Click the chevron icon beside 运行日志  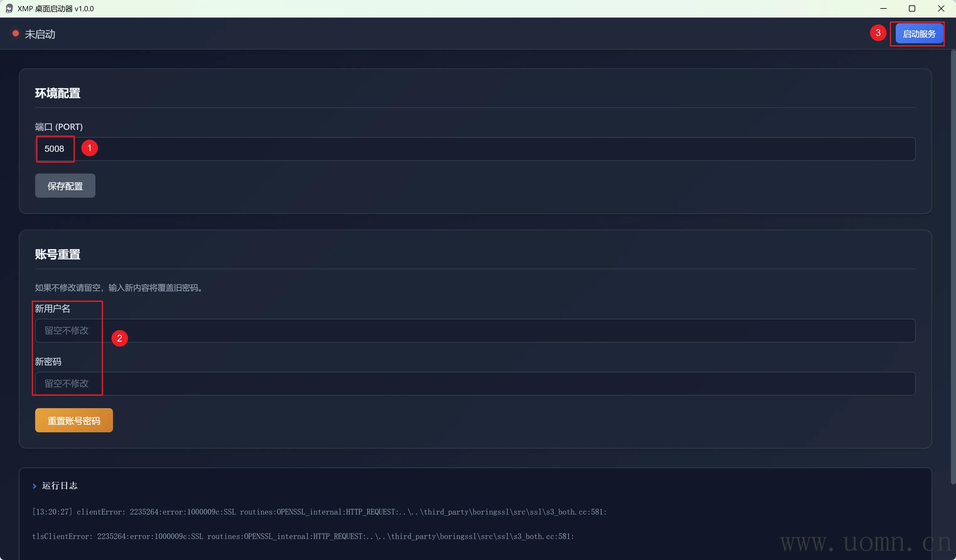click(x=35, y=486)
